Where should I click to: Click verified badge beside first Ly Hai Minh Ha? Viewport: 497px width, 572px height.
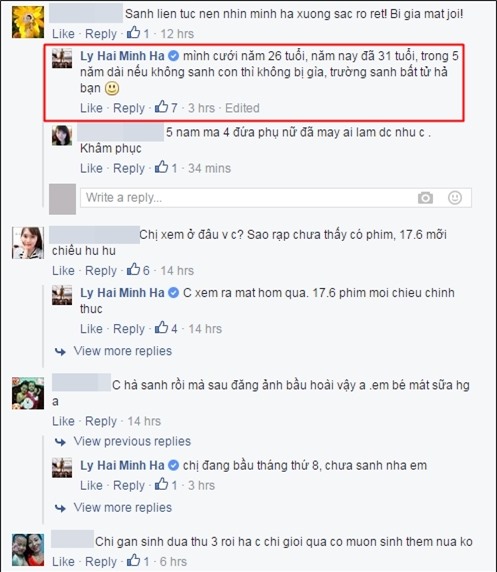click(174, 56)
